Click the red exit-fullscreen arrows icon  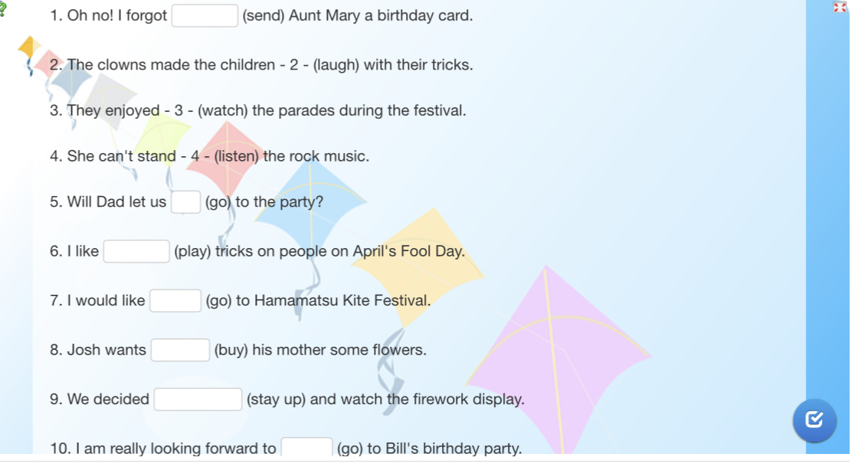840,8
